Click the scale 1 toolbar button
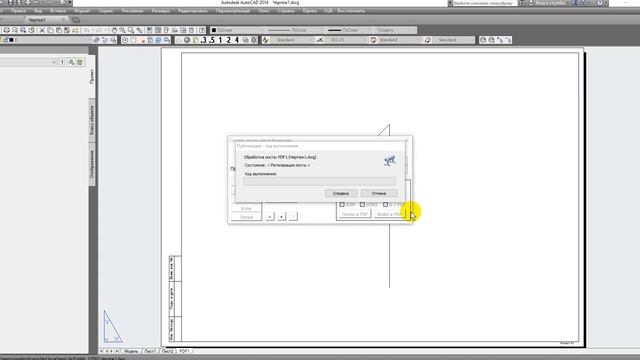 pyautogui.click(x=220, y=40)
